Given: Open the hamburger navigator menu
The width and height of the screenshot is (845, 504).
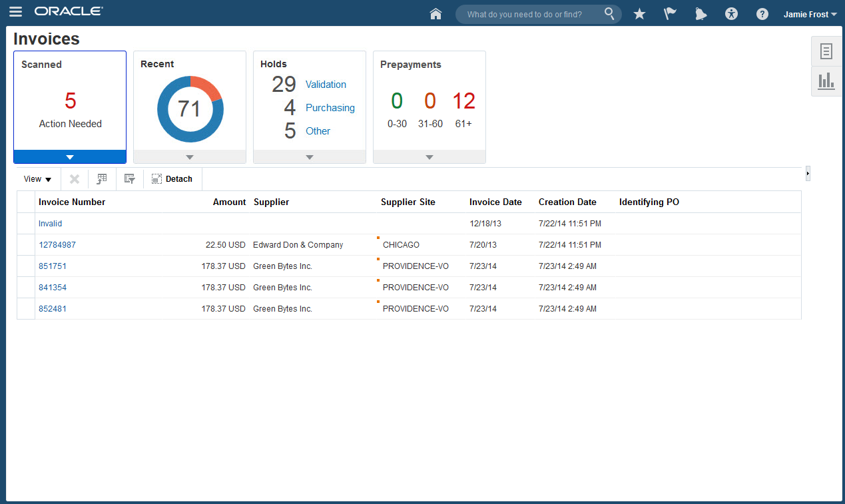Looking at the screenshot, I should tap(16, 12).
